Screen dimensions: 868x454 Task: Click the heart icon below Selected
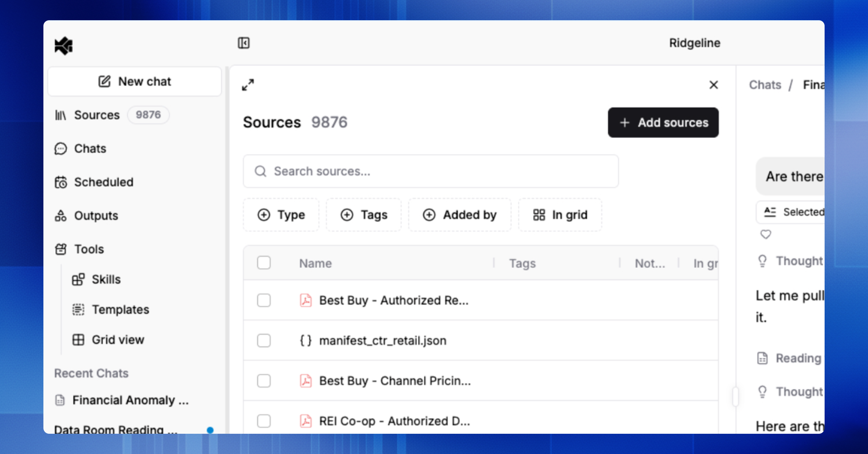pos(766,235)
